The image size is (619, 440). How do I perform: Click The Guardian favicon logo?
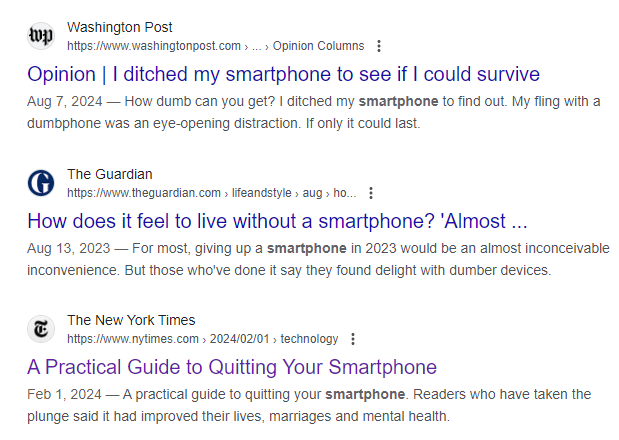click(41, 183)
